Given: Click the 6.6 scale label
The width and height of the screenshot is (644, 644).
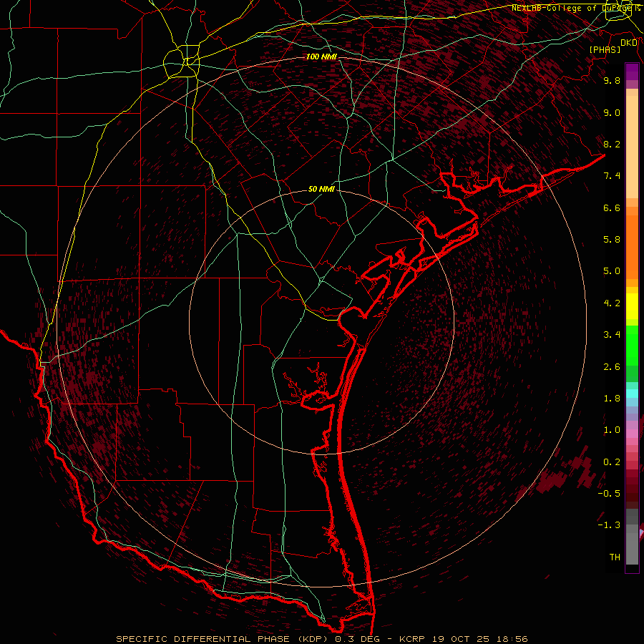Looking at the screenshot, I should [612, 208].
